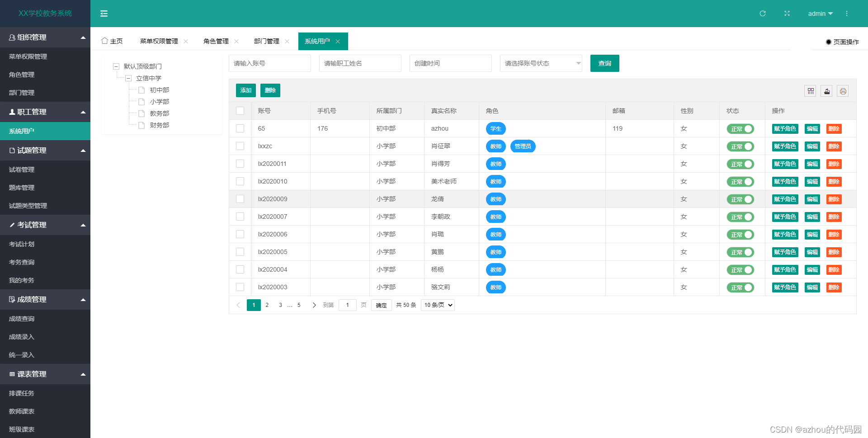Viewport: 868px width, 438px height.
Task: Select the 财务部 department node
Action: pos(160,125)
